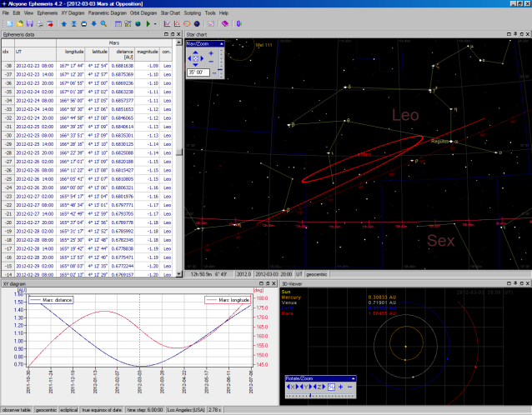Open the Ephemeris menu

coord(48,13)
